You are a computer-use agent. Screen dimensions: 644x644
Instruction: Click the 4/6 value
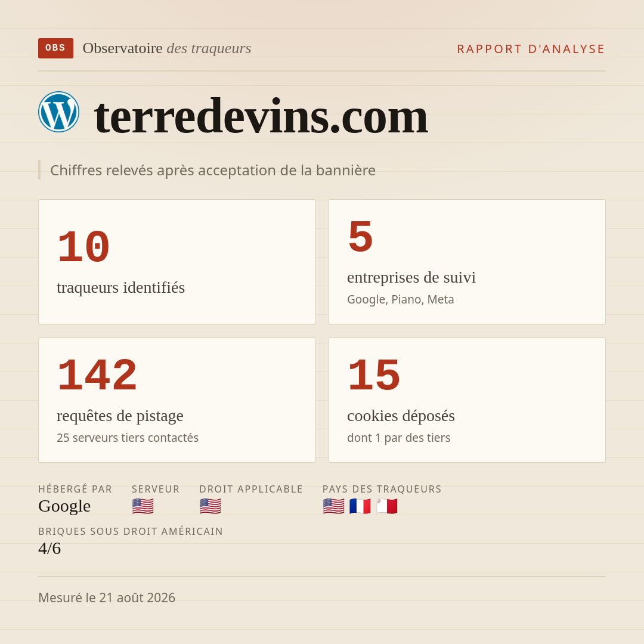[x=49, y=549]
